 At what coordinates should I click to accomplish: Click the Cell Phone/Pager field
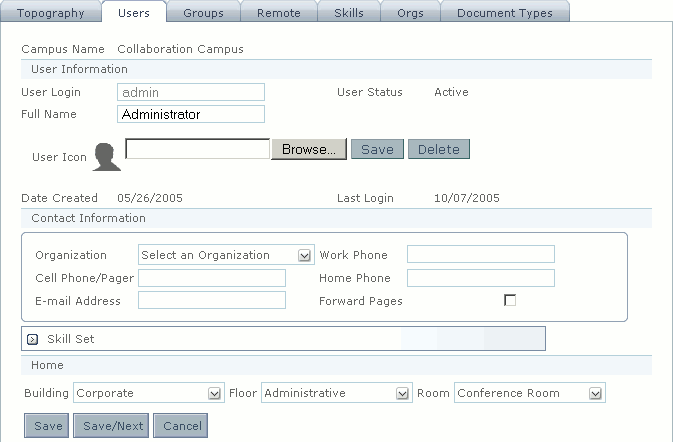212,278
